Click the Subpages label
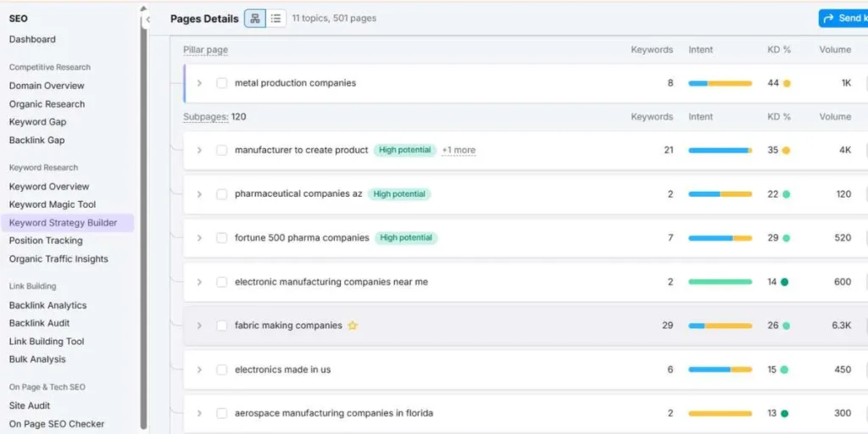This screenshot has width=868, height=434. click(205, 117)
